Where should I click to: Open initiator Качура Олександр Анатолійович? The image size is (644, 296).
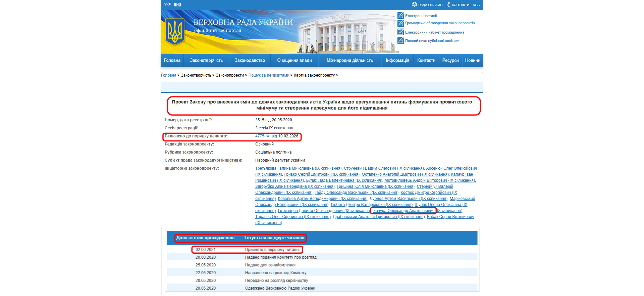tap(404, 211)
